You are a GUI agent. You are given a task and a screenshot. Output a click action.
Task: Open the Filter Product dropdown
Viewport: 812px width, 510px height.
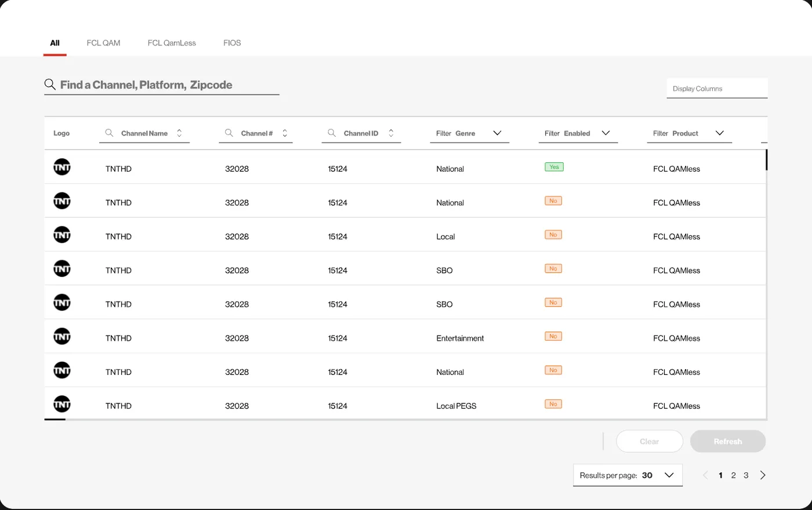coord(690,133)
